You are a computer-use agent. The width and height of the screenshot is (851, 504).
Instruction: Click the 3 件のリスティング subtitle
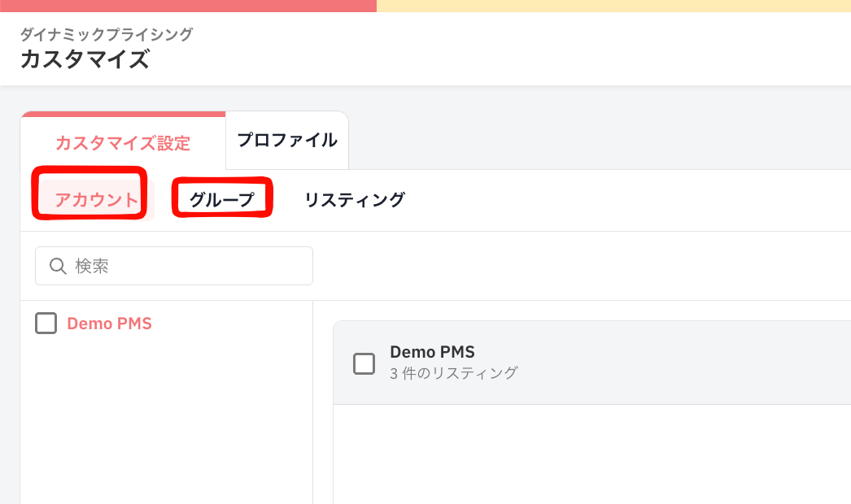coord(454,373)
